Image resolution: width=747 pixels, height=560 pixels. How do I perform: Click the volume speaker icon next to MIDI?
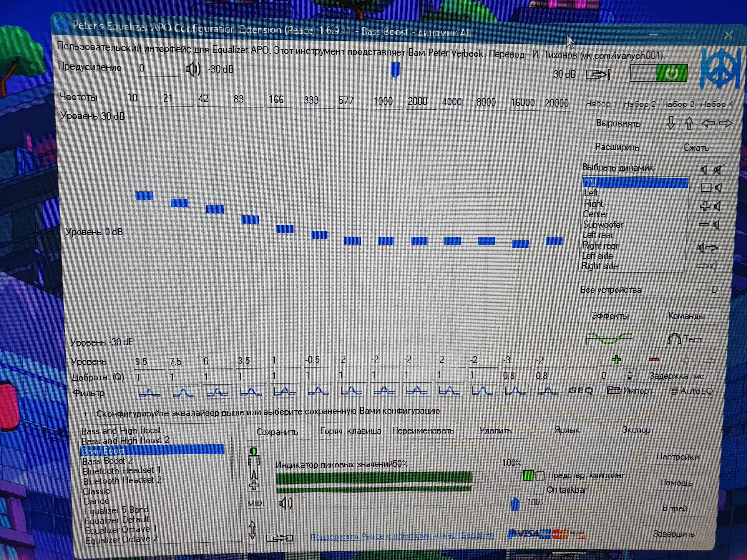pyautogui.click(x=286, y=503)
